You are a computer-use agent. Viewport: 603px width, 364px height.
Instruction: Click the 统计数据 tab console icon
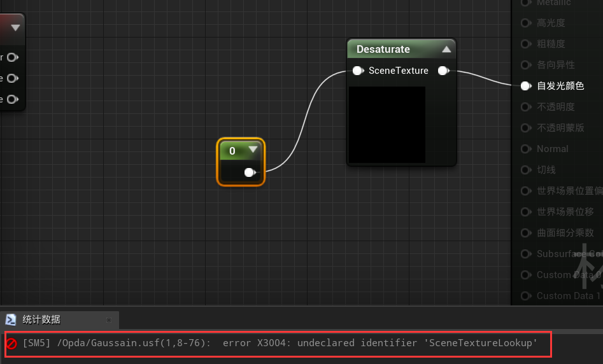click(10, 319)
